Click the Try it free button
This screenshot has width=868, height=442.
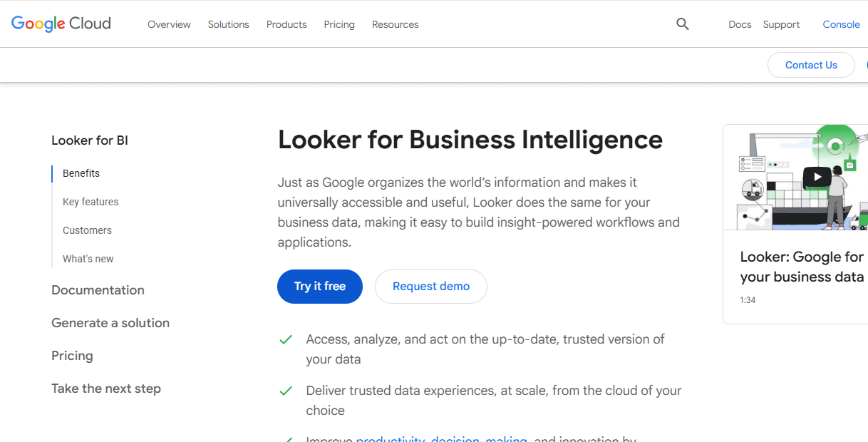[320, 287]
